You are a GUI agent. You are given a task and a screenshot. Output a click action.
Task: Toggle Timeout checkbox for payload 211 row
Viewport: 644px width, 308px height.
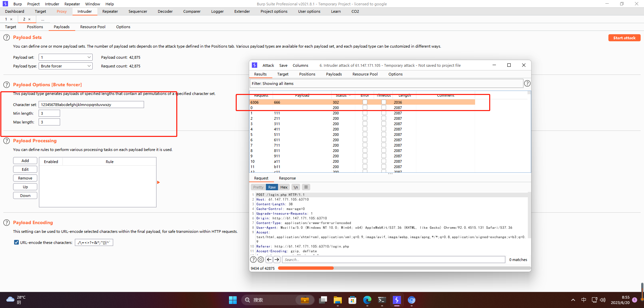[x=384, y=118]
